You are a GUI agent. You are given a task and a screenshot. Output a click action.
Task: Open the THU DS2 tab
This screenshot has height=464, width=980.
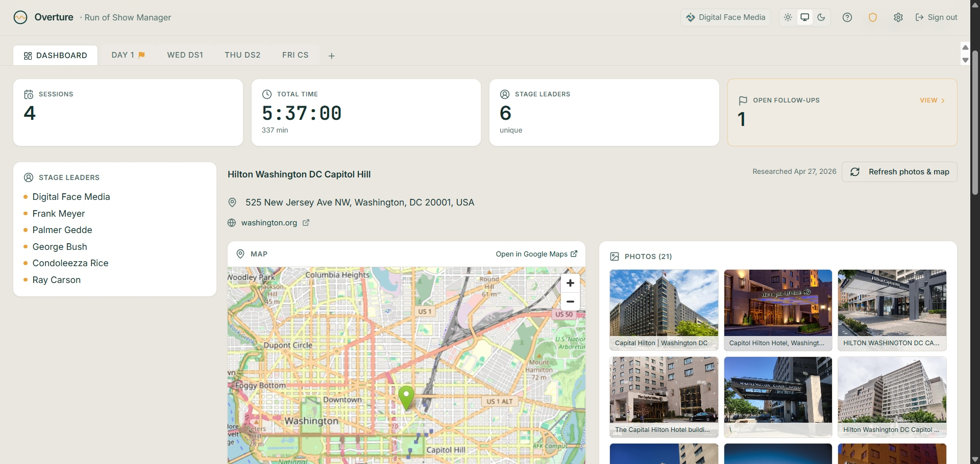click(242, 55)
